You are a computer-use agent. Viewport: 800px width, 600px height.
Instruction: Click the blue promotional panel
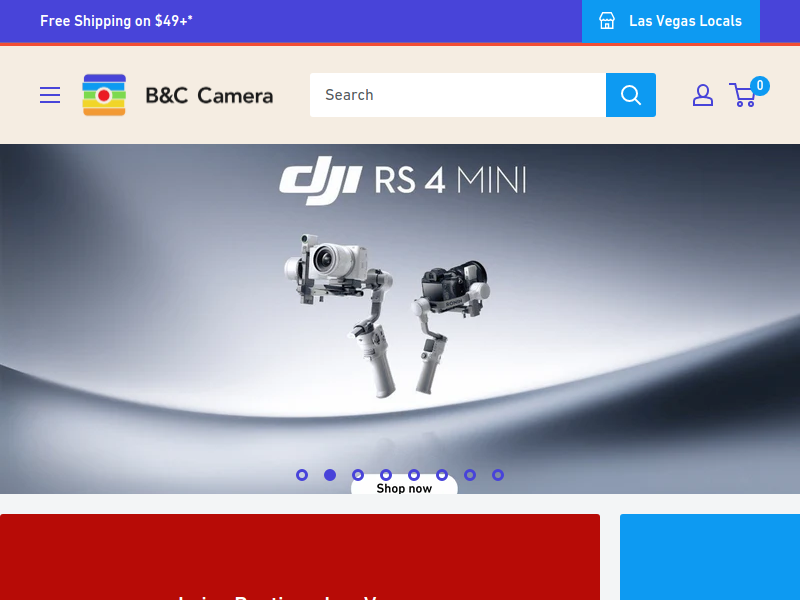[x=710, y=557]
